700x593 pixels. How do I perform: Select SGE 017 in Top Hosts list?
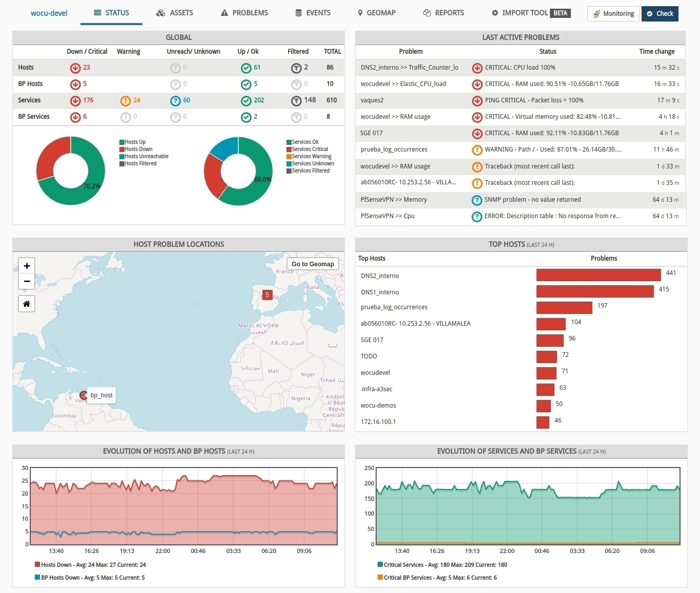pyautogui.click(x=372, y=340)
